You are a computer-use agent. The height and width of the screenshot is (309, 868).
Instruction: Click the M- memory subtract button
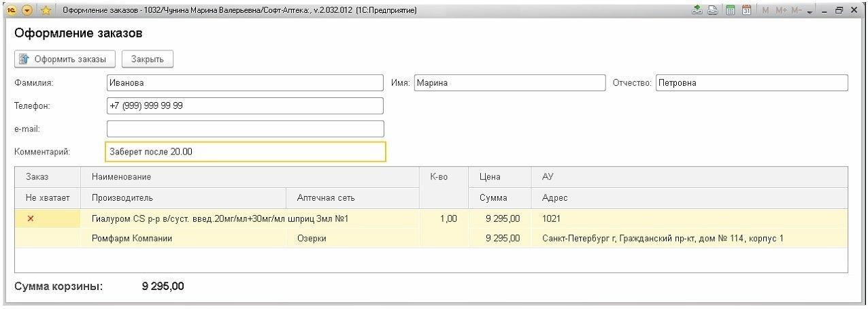pyautogui.click(x=797, y=11)
